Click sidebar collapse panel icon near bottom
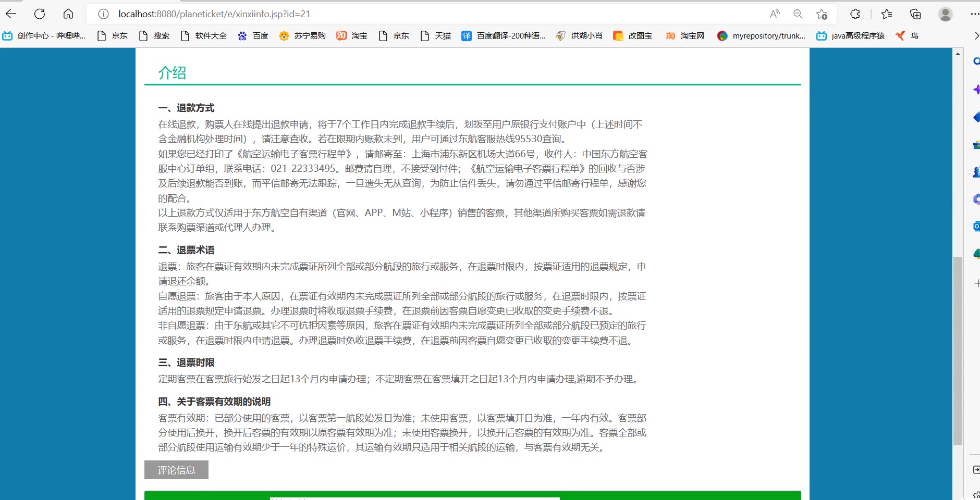 point(976,470)
